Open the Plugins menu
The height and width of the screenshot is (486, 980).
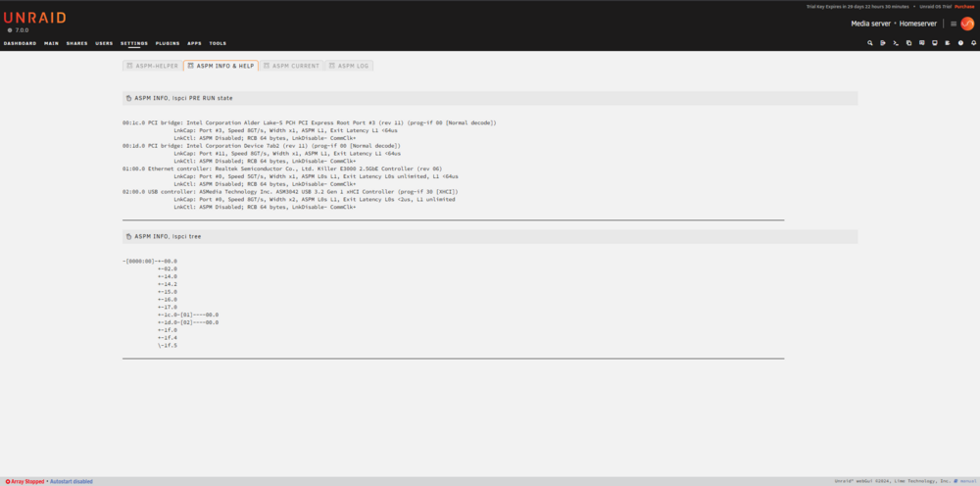click(x=168, y=44)
